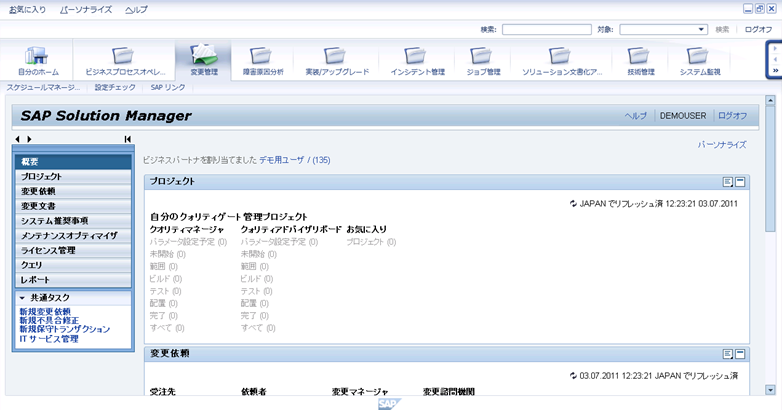Select the 変更管理 folder tab
The image size is (782, 410).
[203, 60]
